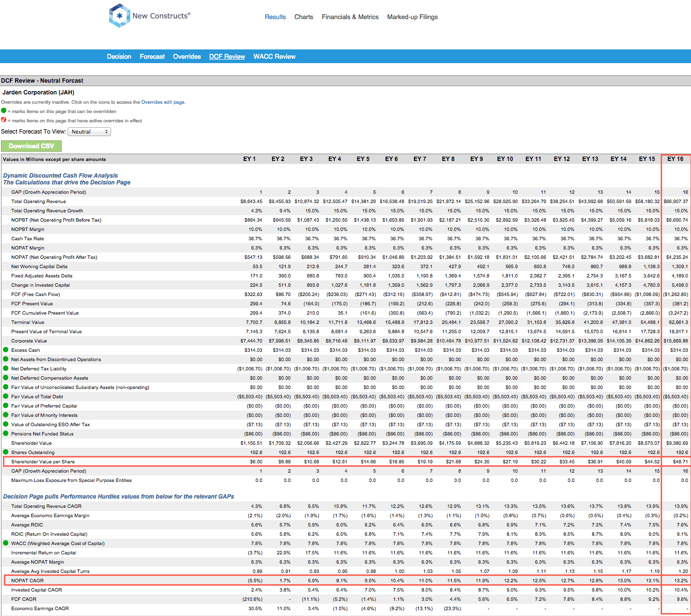Viewport: 691px width, 616px height.
Task: Click the $8,643.45 revenue value in EY 1
Action: [251, 202]
